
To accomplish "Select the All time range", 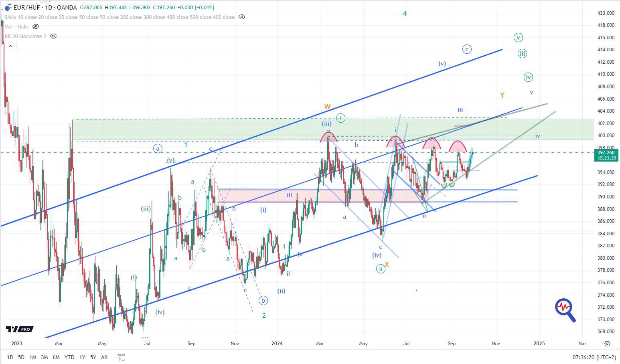I will 104,357.
